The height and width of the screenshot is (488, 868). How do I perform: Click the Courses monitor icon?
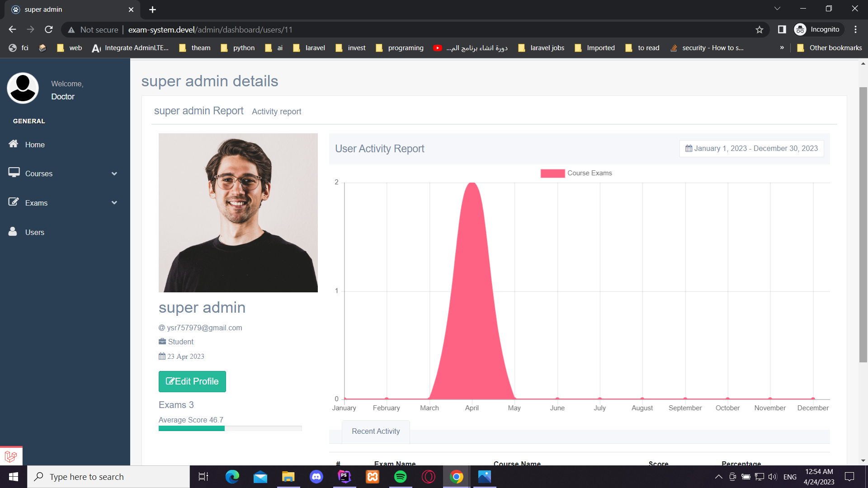pos(14,173)
